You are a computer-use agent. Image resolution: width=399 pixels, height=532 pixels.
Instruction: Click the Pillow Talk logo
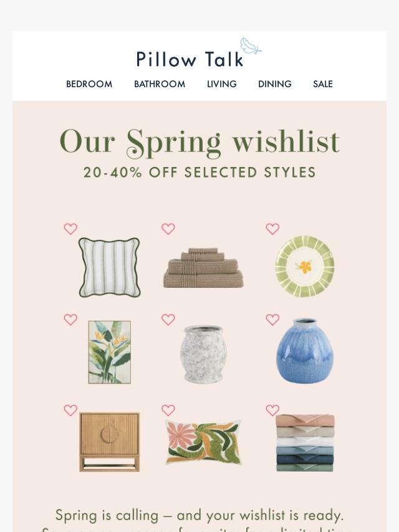click(x=199, y=52)
